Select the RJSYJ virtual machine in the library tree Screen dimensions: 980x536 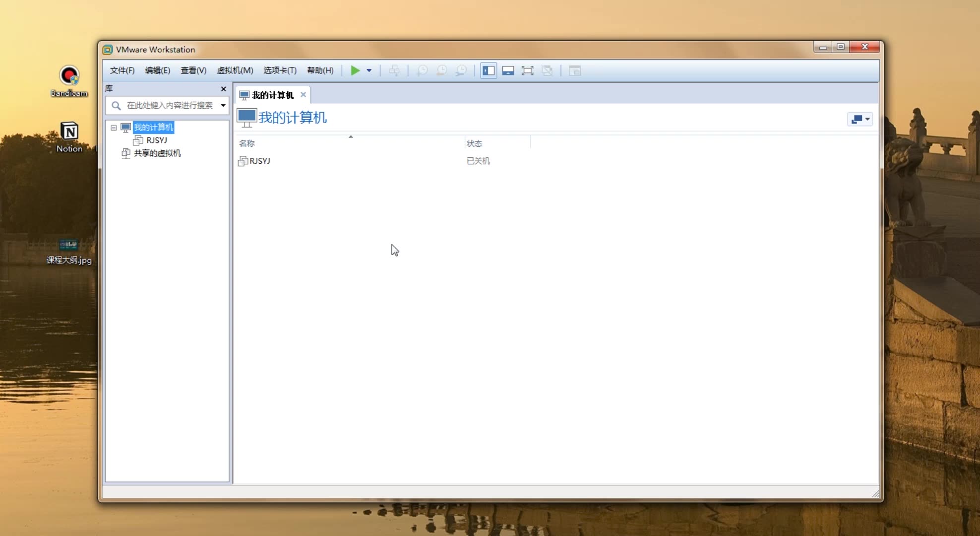coord(157,140)
